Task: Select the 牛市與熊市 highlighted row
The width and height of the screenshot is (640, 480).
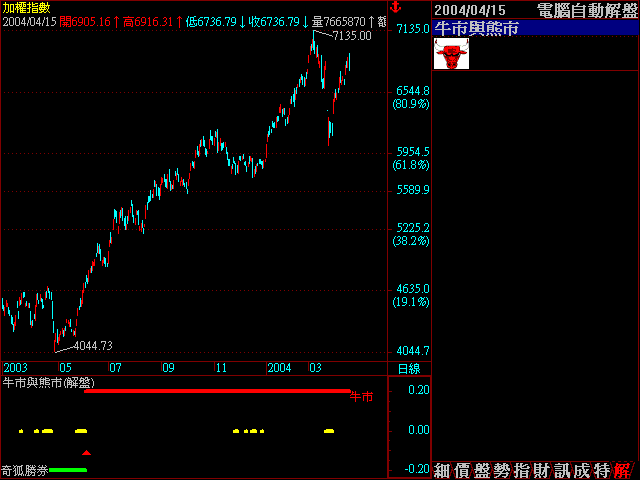Action: [x=535, y=28]
